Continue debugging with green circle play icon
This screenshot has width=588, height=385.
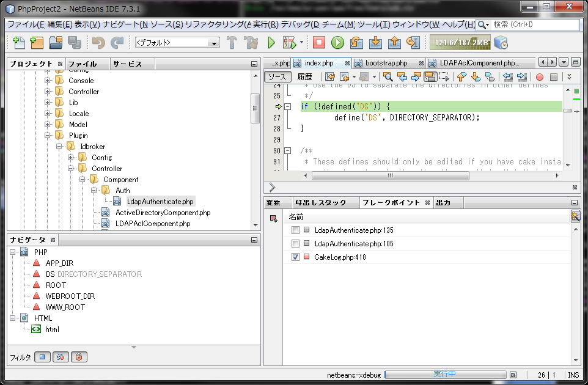click(337, 42)
